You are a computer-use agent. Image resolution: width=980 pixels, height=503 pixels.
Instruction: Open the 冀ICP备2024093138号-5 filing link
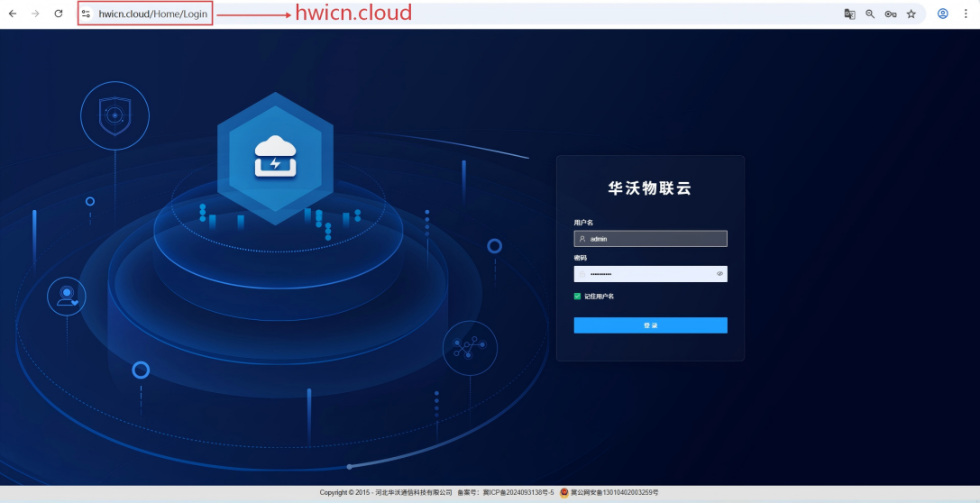518,493
